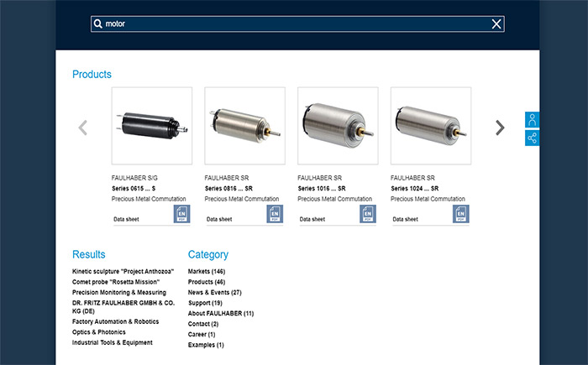Click Data sheet label under Series 0816
588x365 pixels.
219,219
